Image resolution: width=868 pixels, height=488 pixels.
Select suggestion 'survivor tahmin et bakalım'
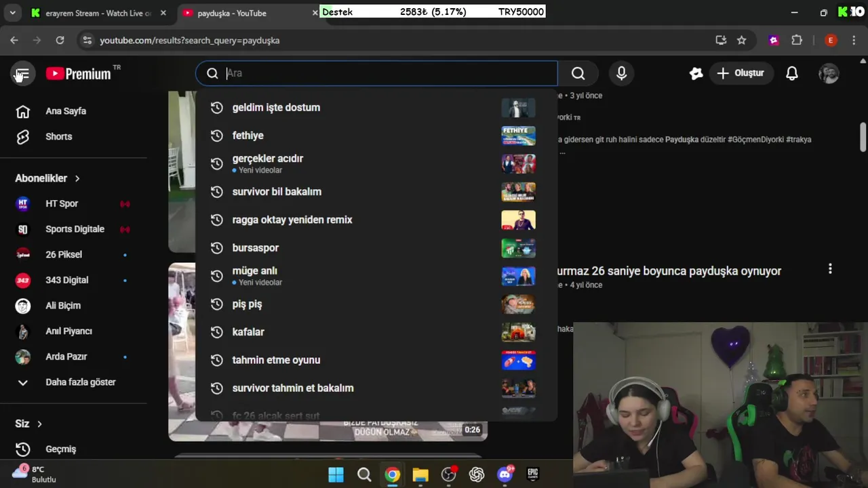[376, 388]
